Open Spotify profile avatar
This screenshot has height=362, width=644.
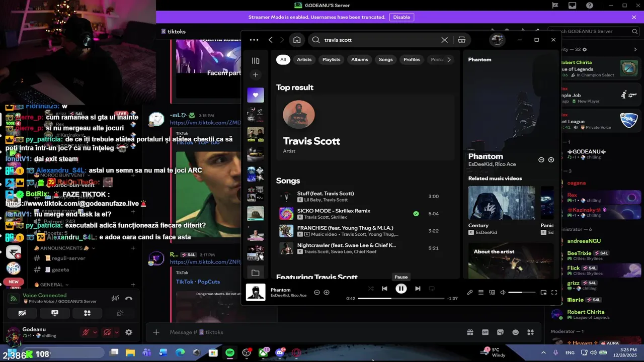pyautogui.click(x=497, y=40)
